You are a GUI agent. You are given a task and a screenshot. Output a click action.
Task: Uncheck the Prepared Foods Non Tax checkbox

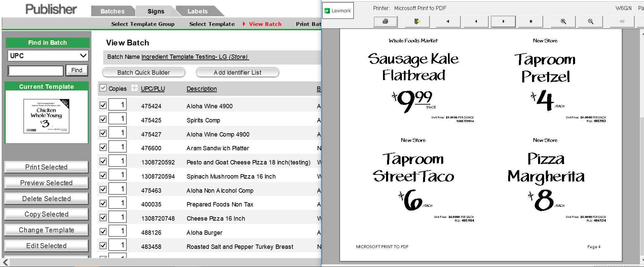103,203
